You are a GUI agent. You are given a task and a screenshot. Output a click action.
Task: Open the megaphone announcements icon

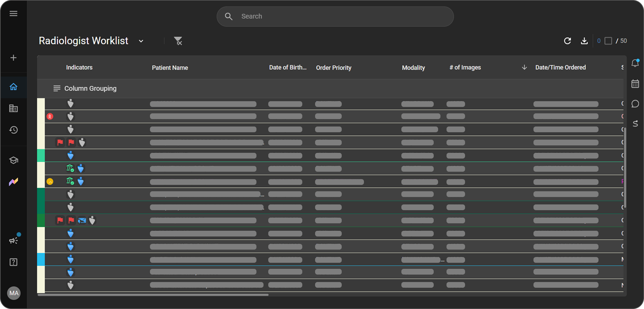coord(13,240)
